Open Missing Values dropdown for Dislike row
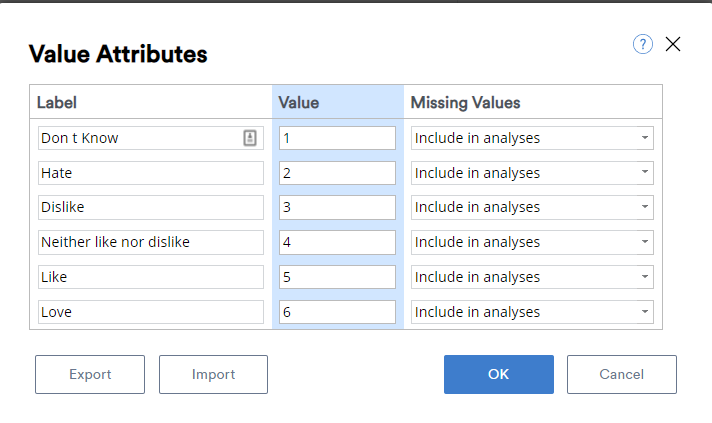712x423 pixels. [532, 207]
